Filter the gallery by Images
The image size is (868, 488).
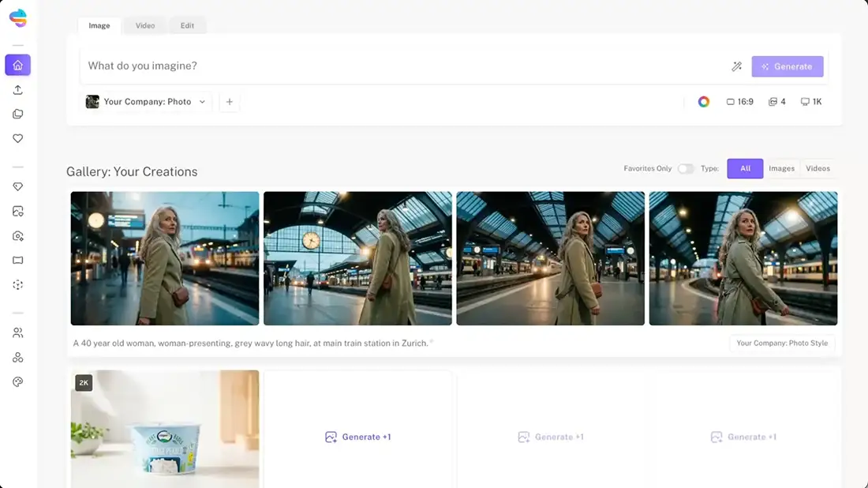click(x=782, y=168)
